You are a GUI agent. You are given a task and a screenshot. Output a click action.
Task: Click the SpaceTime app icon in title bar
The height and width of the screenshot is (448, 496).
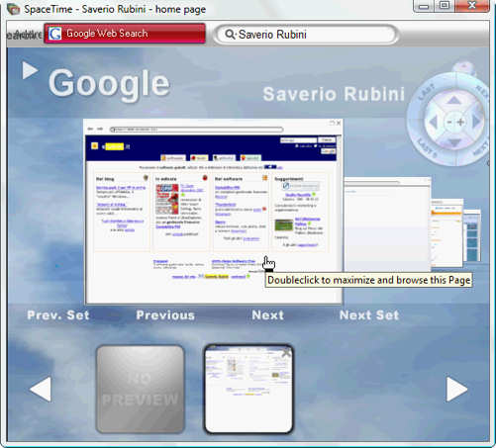[x=14, y=9]
